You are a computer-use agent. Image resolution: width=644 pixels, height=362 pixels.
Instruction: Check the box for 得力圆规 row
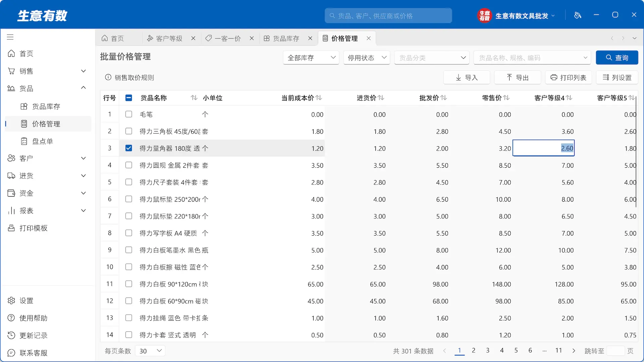[128, 165]
